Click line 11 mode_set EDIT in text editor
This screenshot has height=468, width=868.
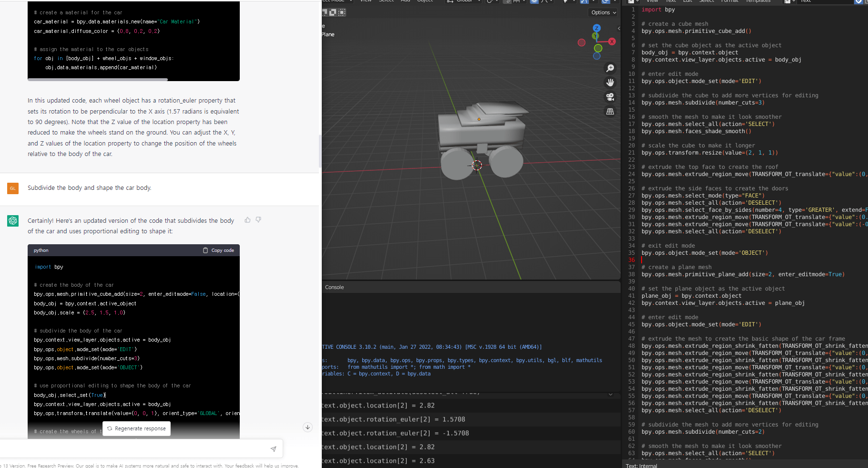[701, 81]
